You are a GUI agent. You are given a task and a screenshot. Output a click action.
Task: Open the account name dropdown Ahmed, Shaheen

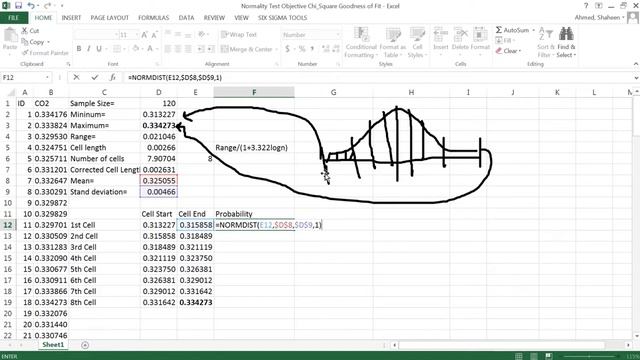[600, 18]
